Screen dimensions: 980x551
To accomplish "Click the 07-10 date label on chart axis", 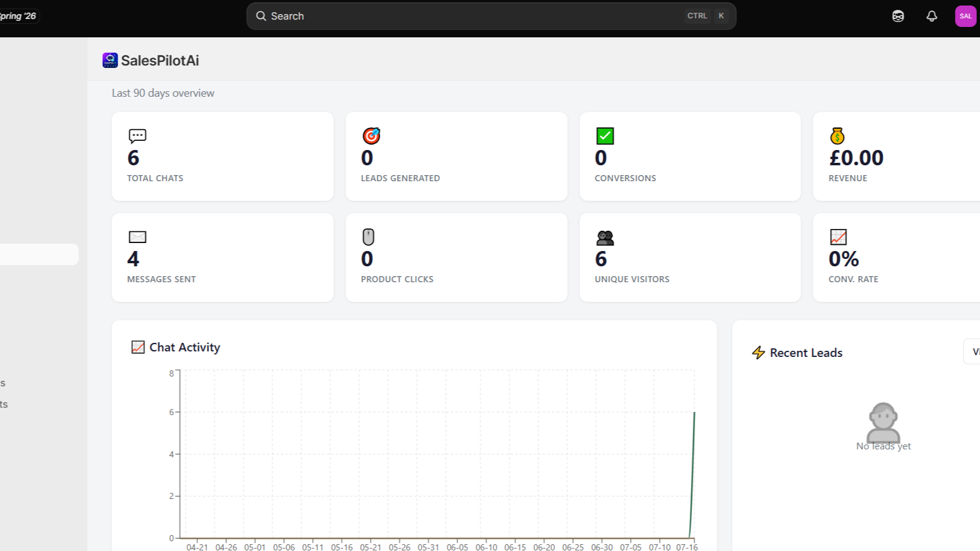I will click(660, 547).
